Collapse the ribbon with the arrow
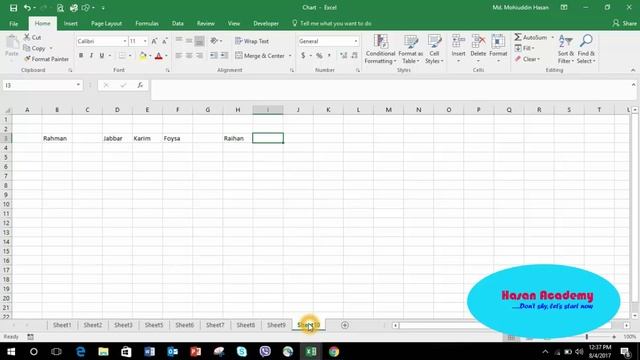Image resolution: width=640 pixels, height=360 pixels. click(x=633, y=70)
